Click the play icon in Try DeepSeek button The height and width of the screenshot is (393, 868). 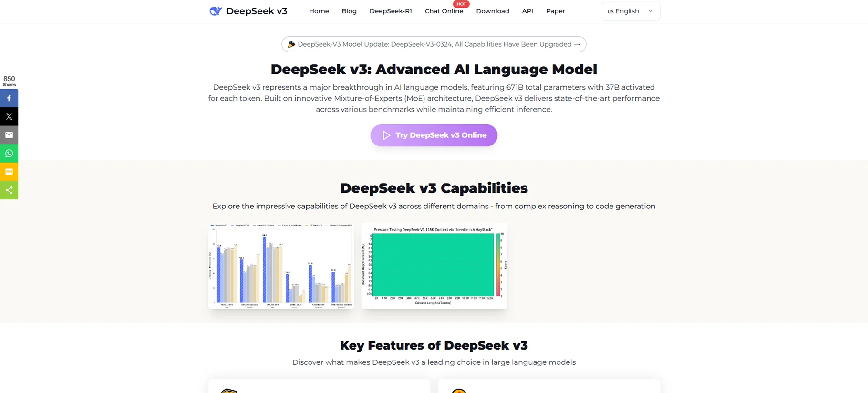(386, 135)
